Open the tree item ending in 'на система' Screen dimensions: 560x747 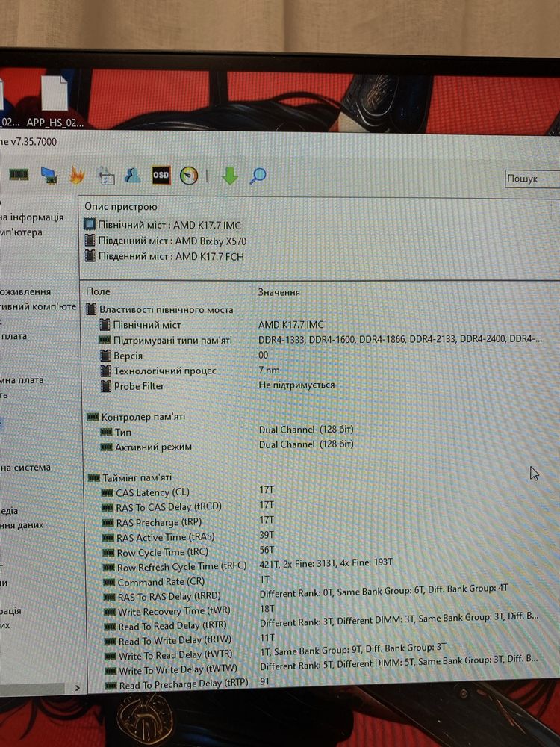coord(25,468)
